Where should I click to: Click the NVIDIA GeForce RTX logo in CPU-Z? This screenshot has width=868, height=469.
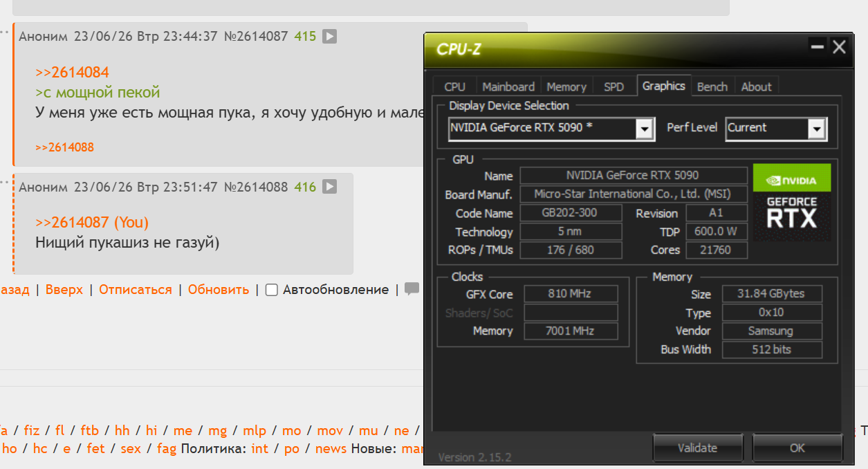(792, 203)
